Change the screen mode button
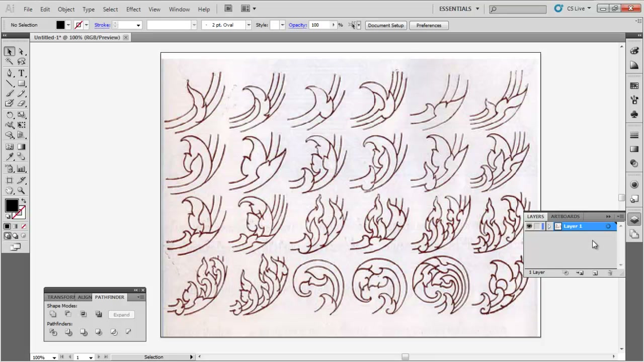This screenshot has height=362, width=644. (x=16, y=247)
